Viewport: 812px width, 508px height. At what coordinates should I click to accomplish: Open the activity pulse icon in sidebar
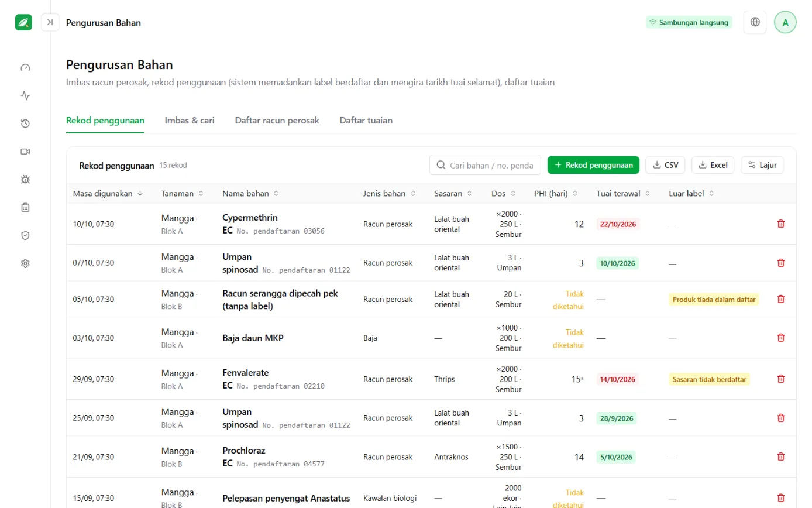(25, 95)
